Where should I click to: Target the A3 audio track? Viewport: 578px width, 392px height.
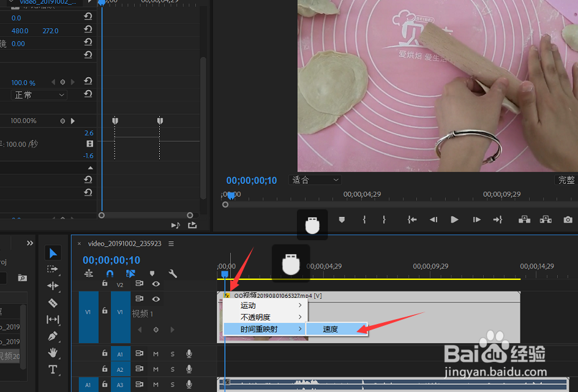(120, 385)
